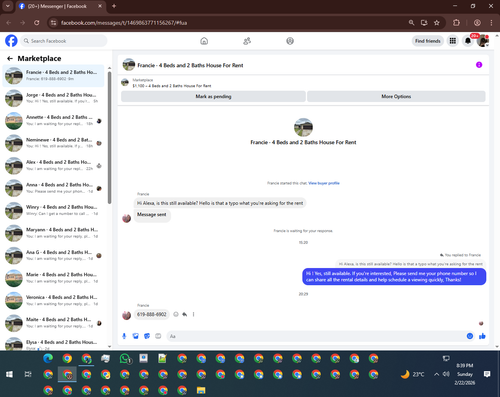This screenshot has height=397, width=500.
Task: Click the voice clip microphone icon
Action: click(x=124, y=336)
